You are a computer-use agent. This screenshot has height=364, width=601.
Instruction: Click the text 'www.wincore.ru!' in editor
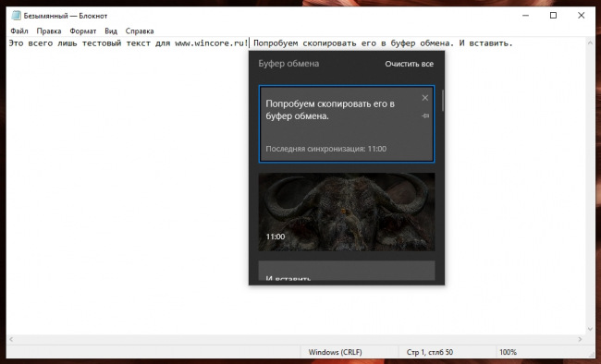tap(212, 43)
